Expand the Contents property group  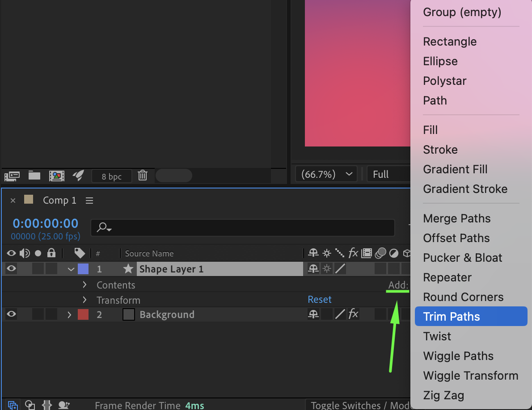coord(84,285)
